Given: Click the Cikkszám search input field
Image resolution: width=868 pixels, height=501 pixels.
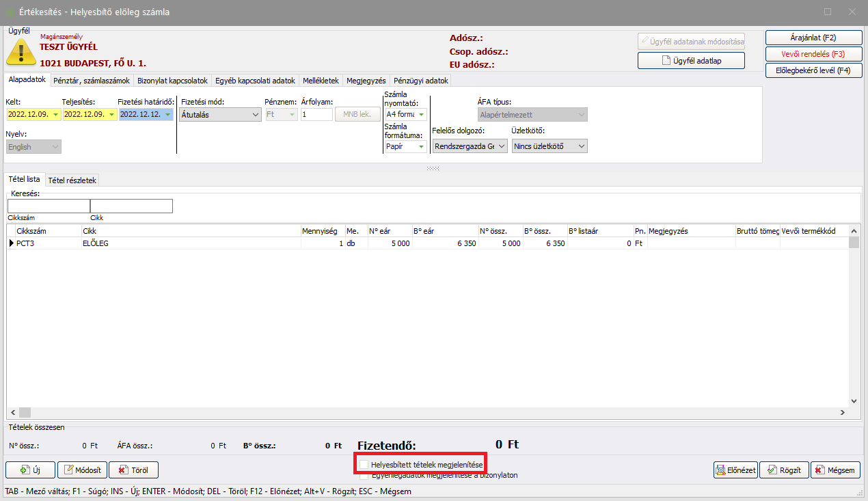Looking at the screenshot, I should point(49,206).
